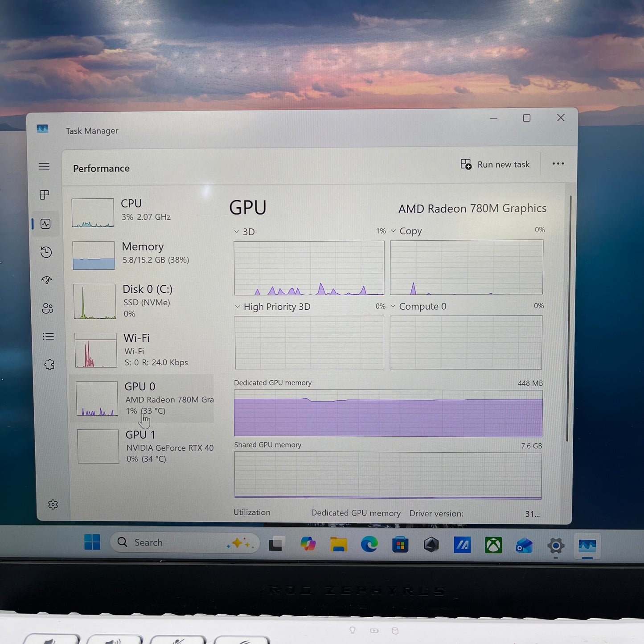Open Task Manager settings gear
Image resolution: width=644 pixels, height=644 pixels.
[x=53, y=505]
